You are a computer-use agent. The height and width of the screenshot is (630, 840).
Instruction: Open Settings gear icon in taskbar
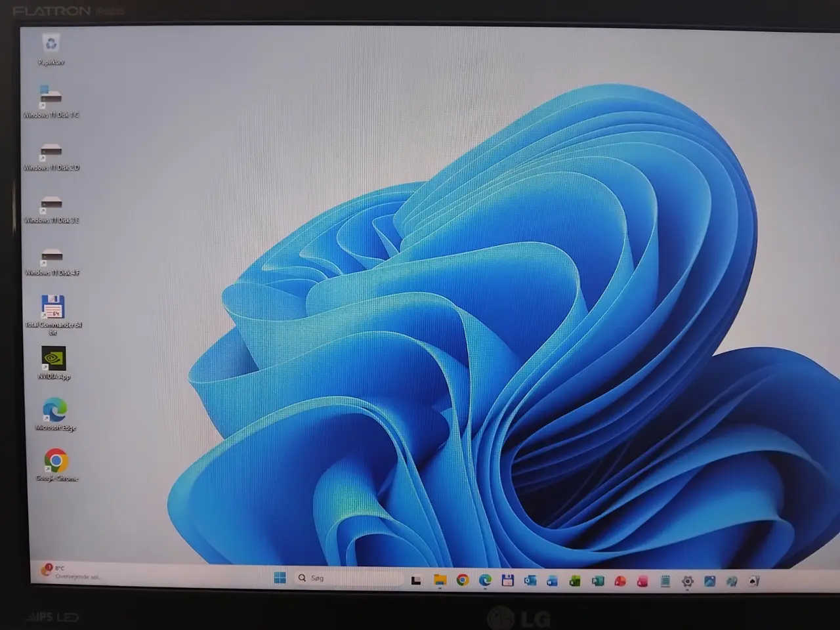click(688, 581)
